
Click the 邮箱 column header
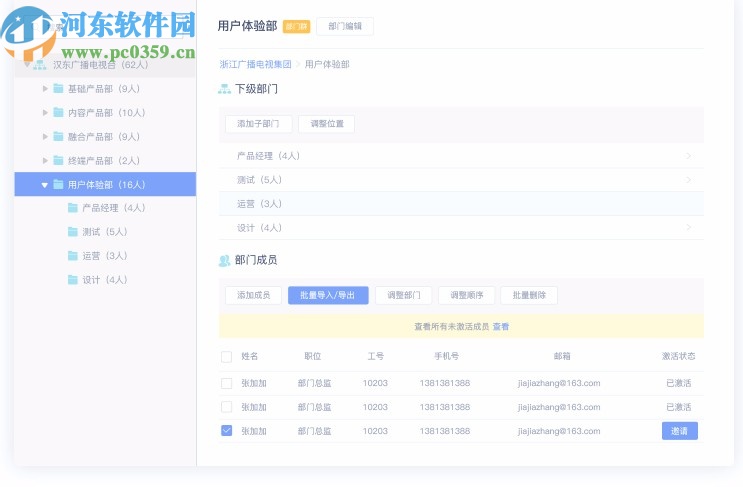point(562,356)
